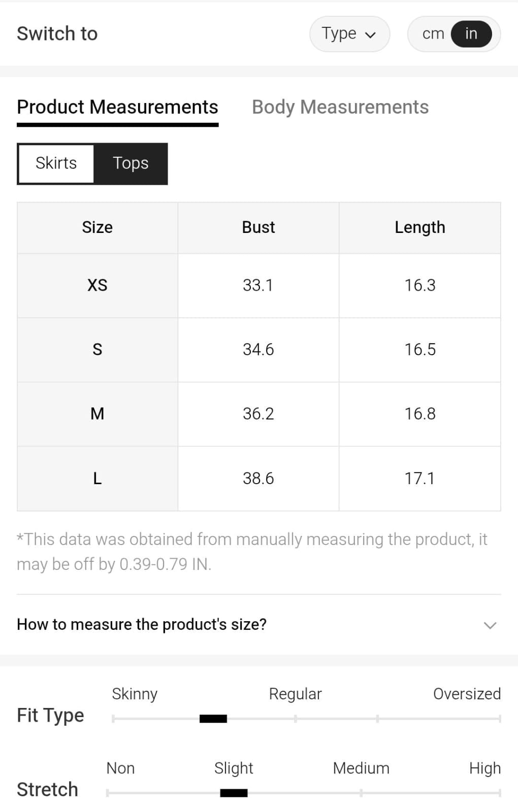This screenshot has height=812, width=518.
Task: Click the Stretch slider marker
Action: pos(234,793)
